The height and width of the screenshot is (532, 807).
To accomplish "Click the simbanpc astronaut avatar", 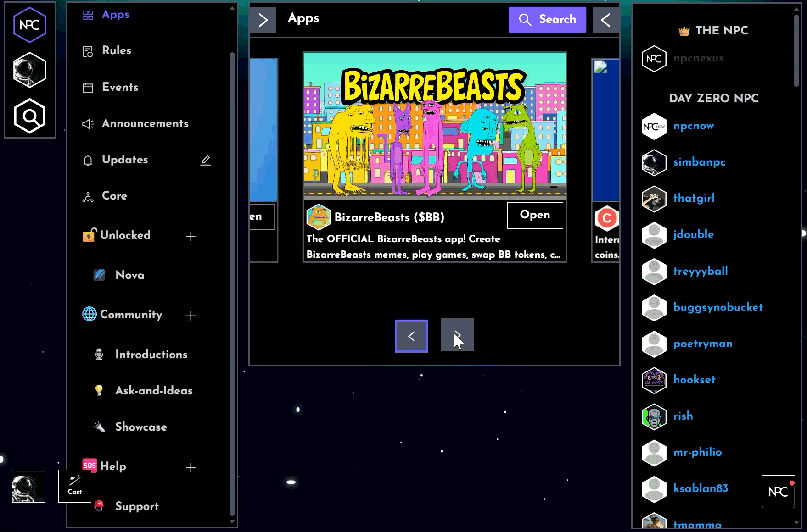I will coord(654,162).
